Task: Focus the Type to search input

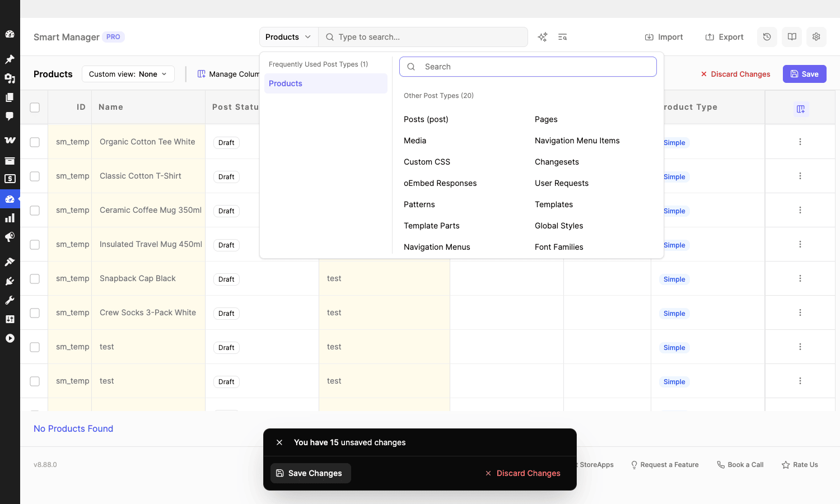Action: (423, 37)
